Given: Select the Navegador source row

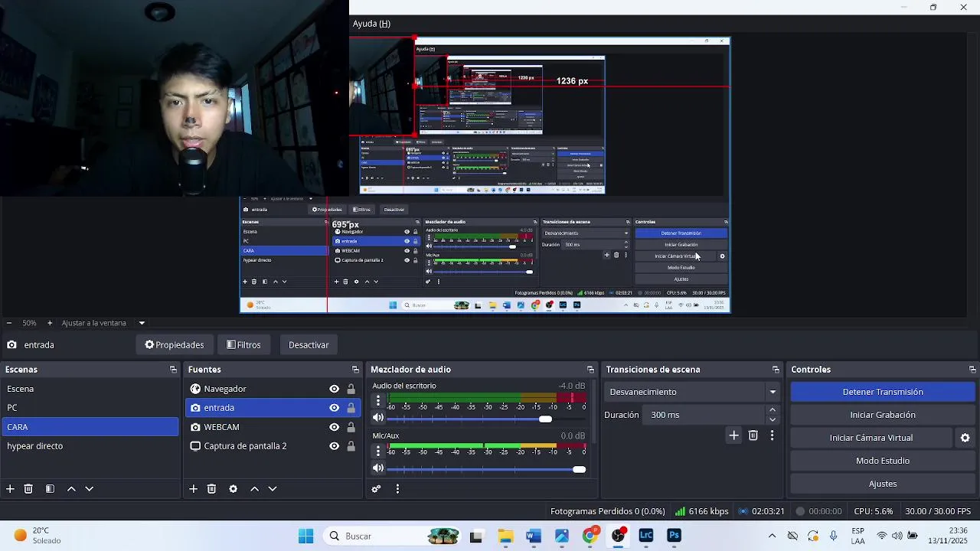Looking at the screenshot, I should point(273,389).
